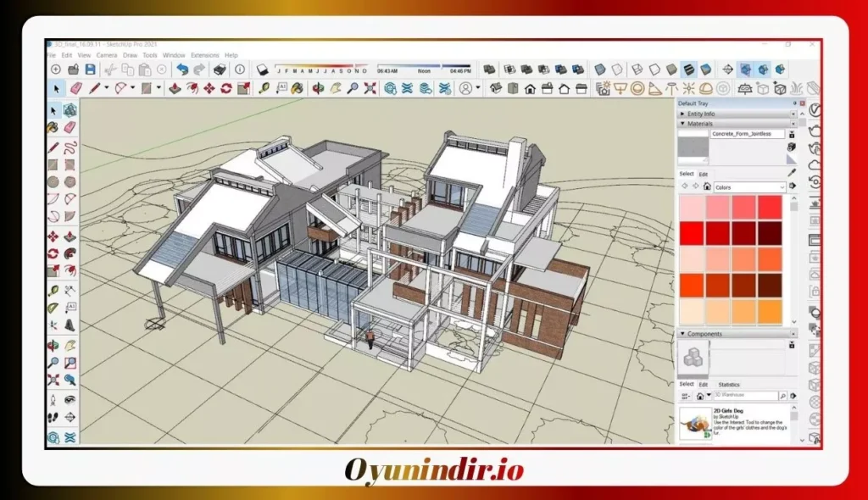Open the Rectangle shapes dropdown arrow
The height and width of the screenshot is (500, 868).
tap(159, 88)
